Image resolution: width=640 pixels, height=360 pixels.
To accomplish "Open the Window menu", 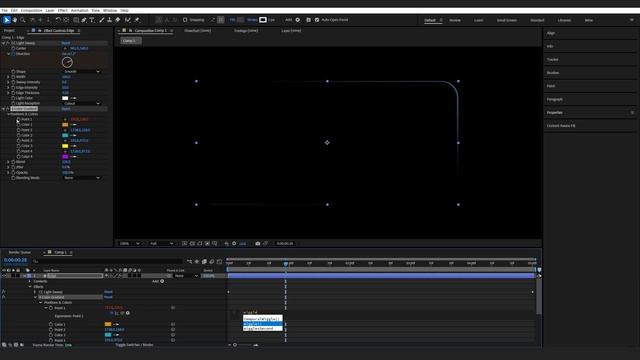I will click(110, 10).
